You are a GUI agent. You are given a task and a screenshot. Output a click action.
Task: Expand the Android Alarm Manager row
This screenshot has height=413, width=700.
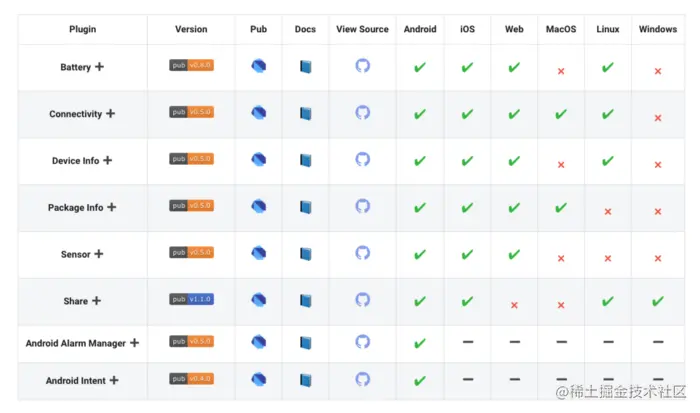(x=134, y=342)
